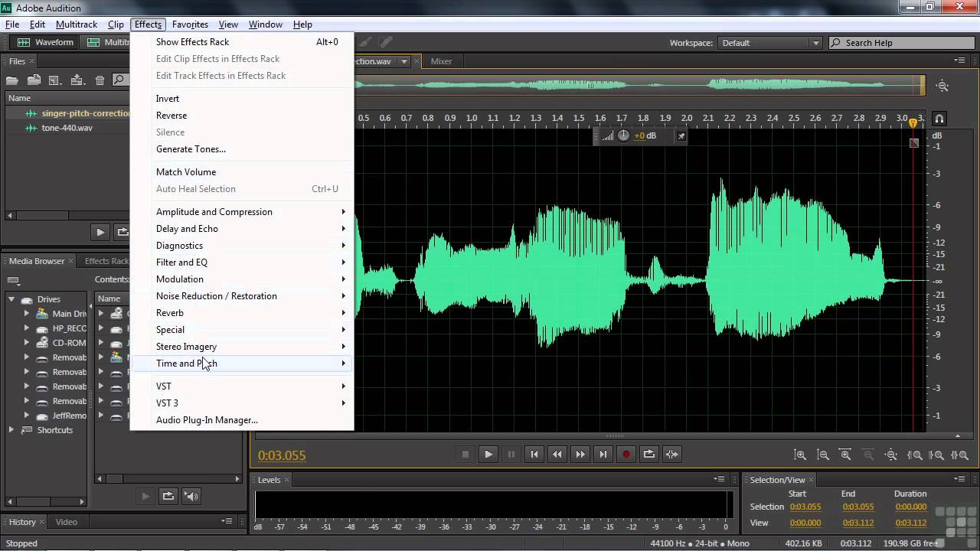Move playhead to next marker
This screenshot has width=980, height=551.
[x=603, y=454]
